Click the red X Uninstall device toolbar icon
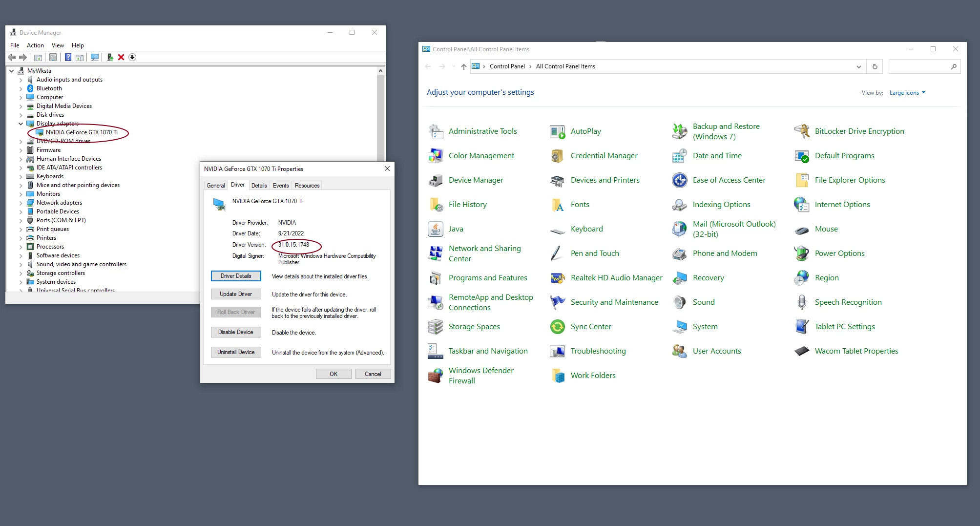This screenshot has height=526, width=980. [x=121, y=57]
